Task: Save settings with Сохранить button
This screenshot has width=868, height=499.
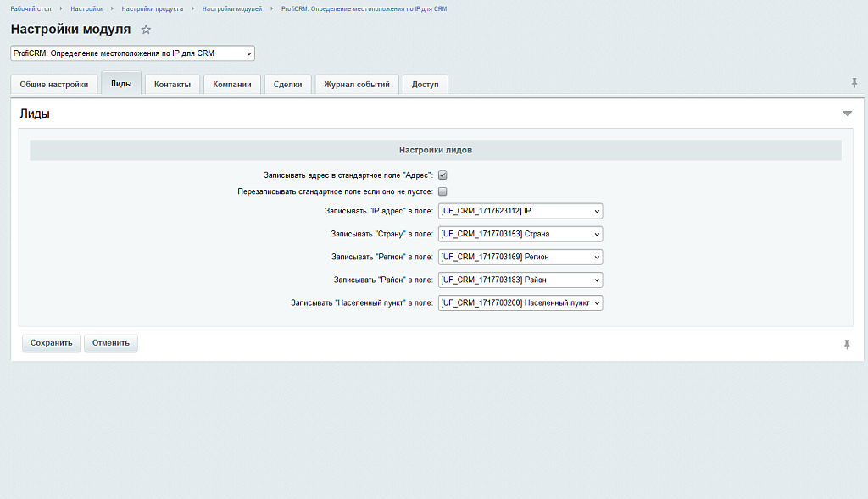Action: (x=51, y=343)
